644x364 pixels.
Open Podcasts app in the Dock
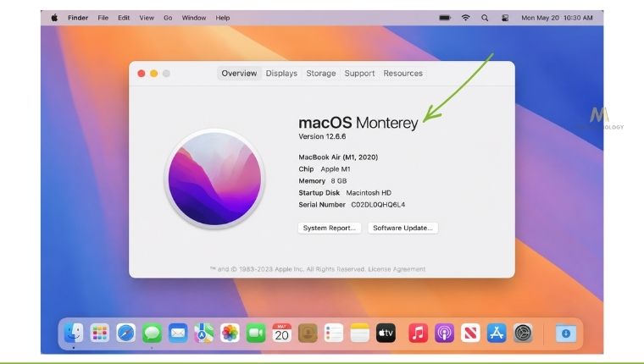pos(444,333)
